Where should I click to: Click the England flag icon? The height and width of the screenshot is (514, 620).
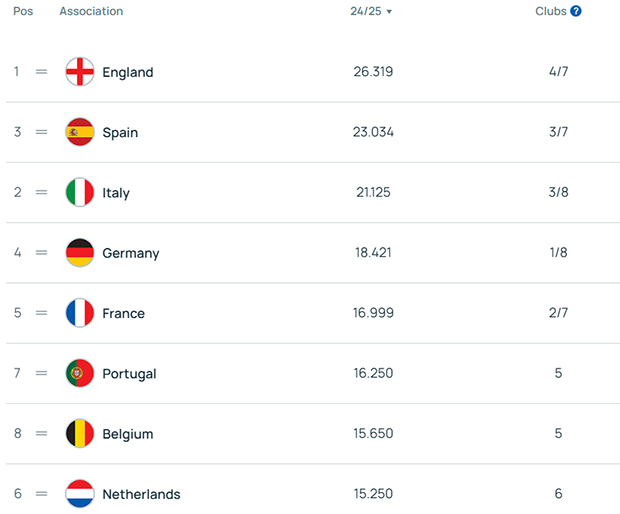tap(80, 72)
